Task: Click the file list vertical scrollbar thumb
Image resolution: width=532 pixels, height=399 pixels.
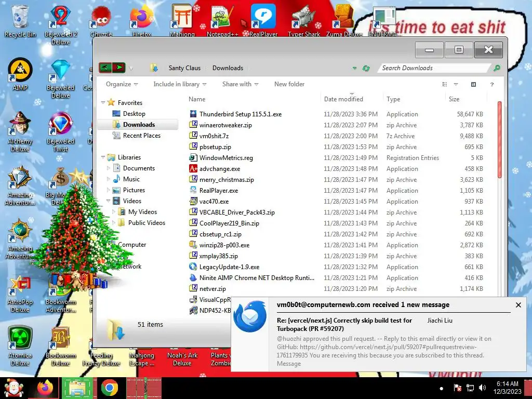Action: click(499, 139)
